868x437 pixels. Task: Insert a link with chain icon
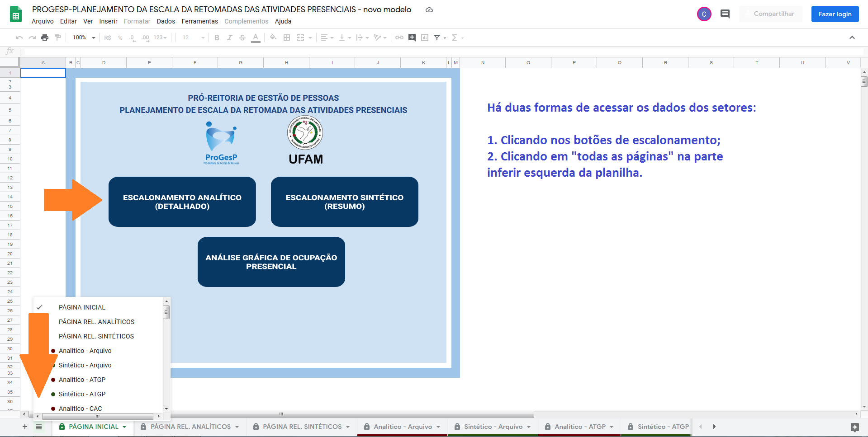pos(399,38)
